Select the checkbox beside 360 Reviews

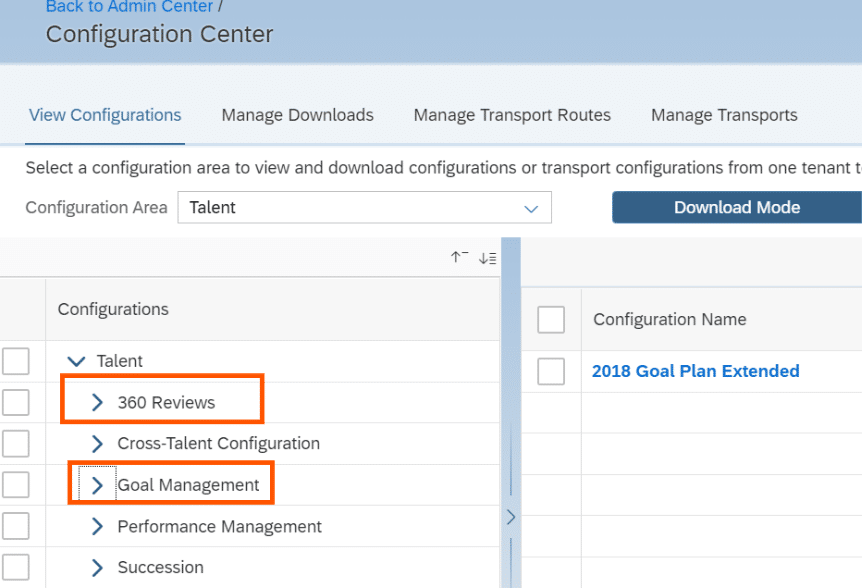click(x=16, y=401)
